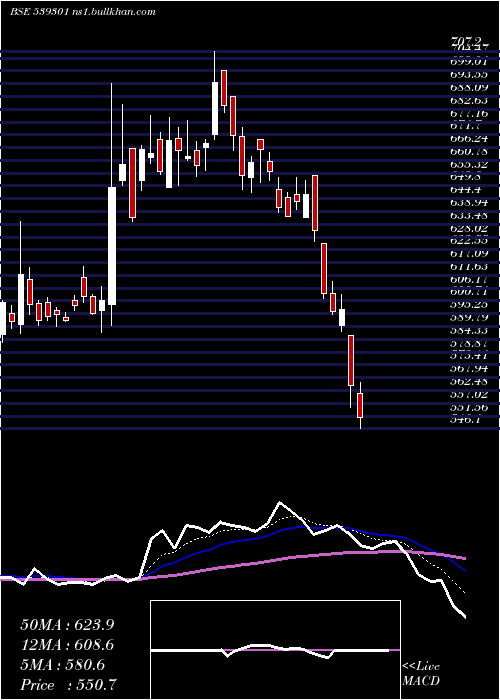
Task: Select the 638.94 price axis label
Action: coord(470,203)
